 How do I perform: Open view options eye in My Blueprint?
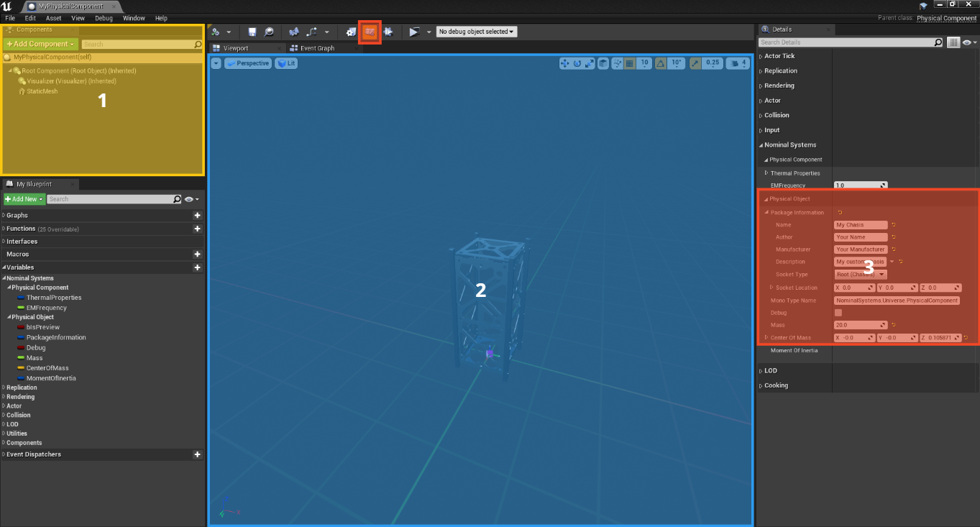pos(191,199)
